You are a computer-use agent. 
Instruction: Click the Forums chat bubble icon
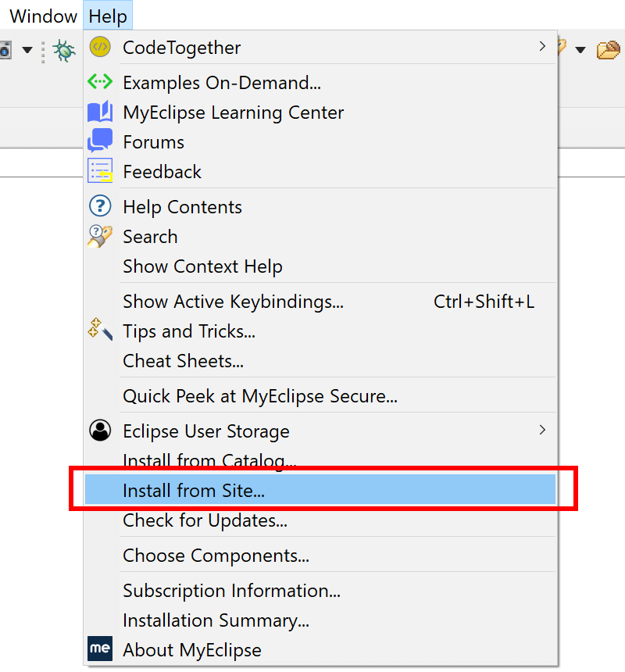click(x=100, y=140)
